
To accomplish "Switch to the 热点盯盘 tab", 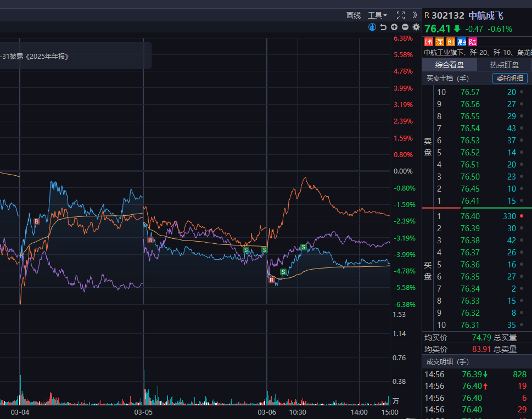I will coord(504,65).
